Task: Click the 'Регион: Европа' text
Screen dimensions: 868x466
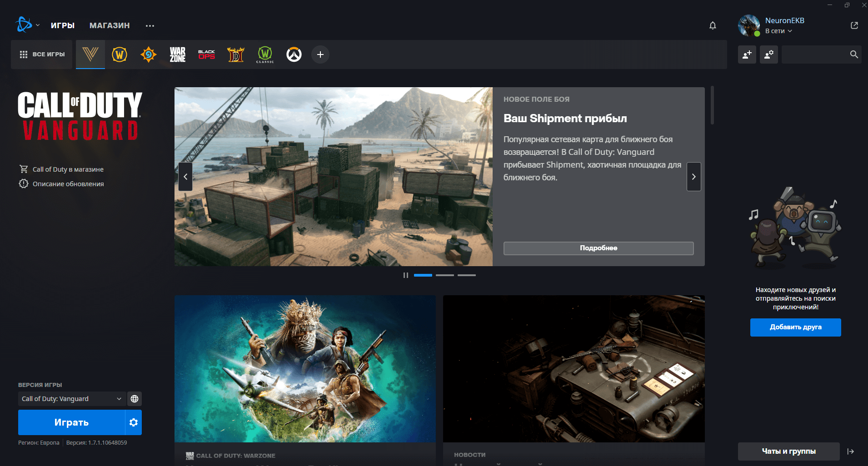Action: tap(39, 442)
